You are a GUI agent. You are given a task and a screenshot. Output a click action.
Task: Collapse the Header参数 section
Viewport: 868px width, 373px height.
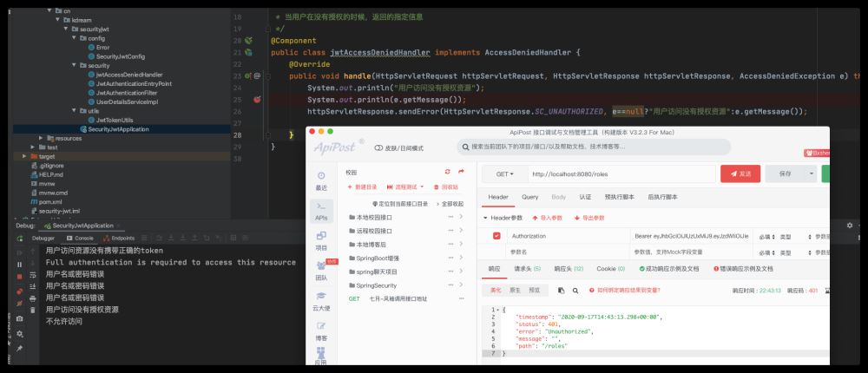(486, 218)
